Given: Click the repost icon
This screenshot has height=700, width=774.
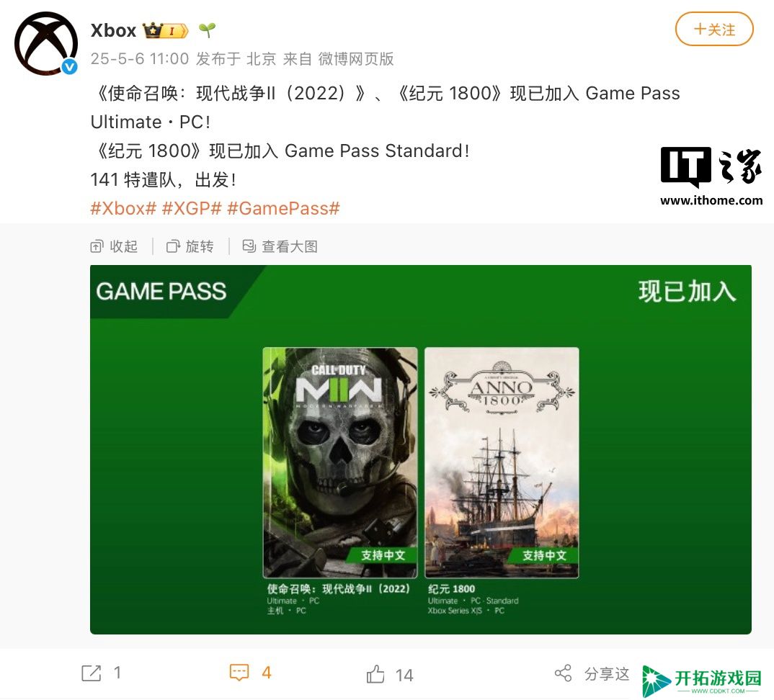Looking at the screenshot, I should click(92, 673).
